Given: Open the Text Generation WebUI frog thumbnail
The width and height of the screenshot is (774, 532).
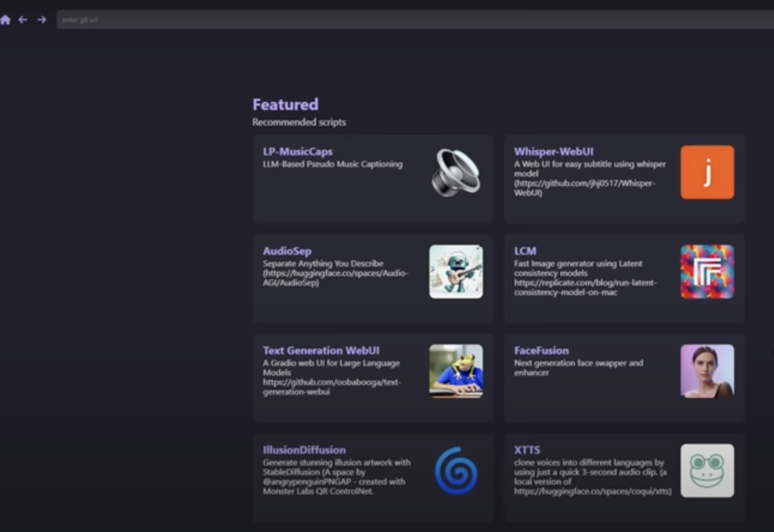Looking at the screenshot, I should (456, 371).
